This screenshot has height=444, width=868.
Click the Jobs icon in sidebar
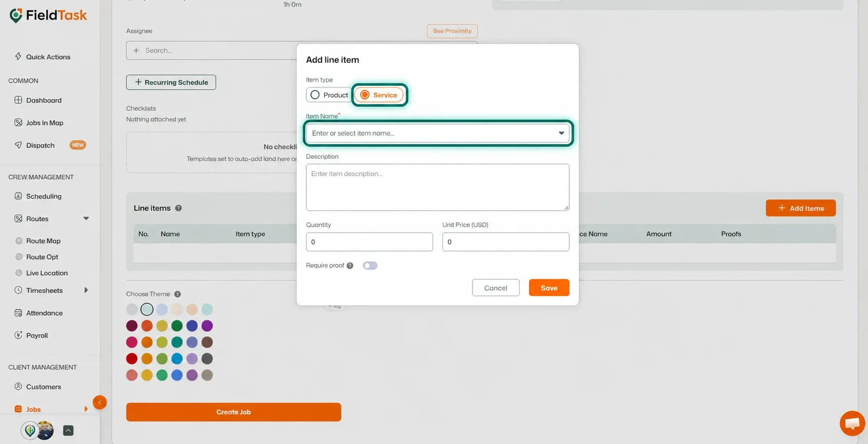click(x=18, y=409)
